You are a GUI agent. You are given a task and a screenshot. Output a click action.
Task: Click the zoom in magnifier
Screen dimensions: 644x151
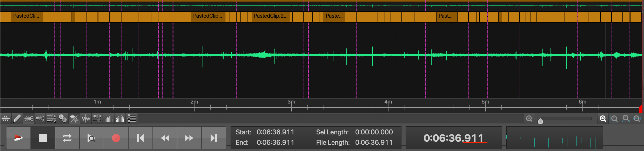click(x=603, y=119)
